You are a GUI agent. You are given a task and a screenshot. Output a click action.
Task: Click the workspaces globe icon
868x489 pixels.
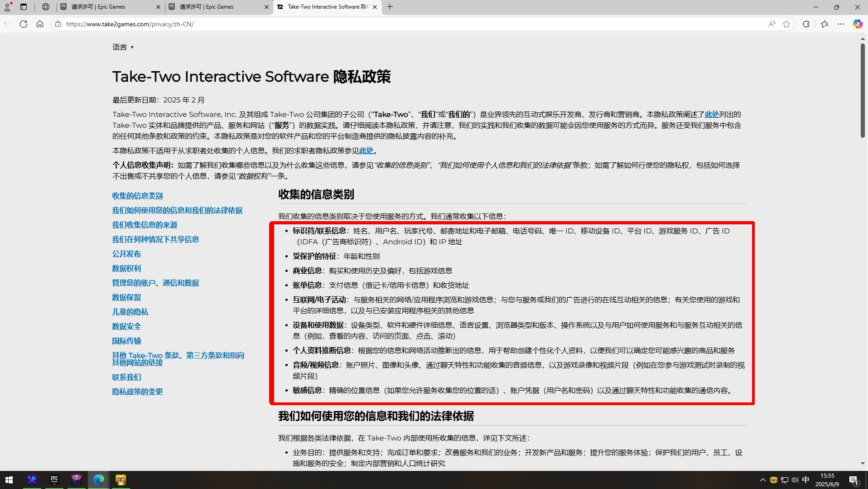46,7
